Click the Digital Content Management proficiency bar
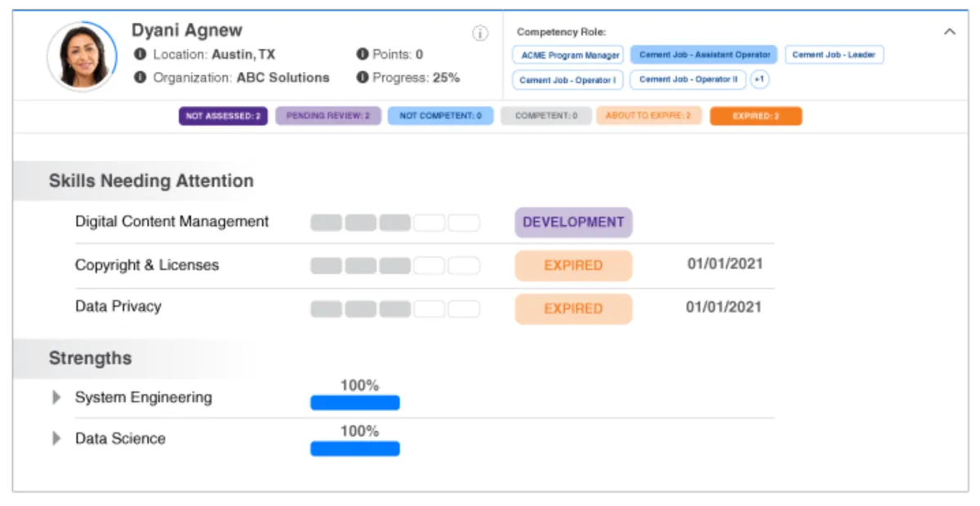Image resolution: width=980 pixels, height=506 pixels. point(394,223)
